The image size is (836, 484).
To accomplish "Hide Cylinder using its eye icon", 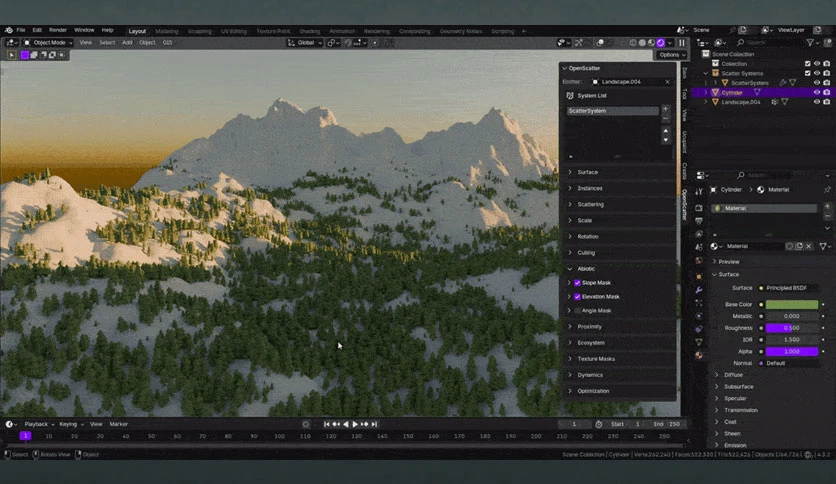I will coord(817,92).
